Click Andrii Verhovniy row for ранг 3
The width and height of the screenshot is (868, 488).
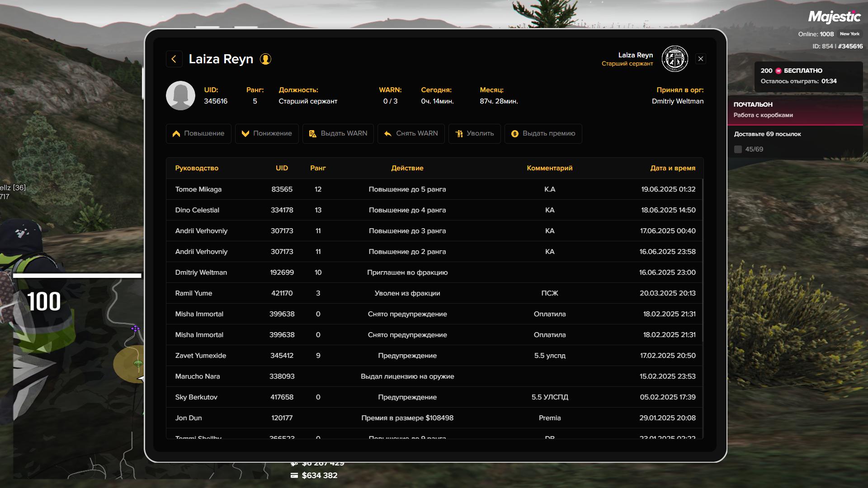(434, 231)
